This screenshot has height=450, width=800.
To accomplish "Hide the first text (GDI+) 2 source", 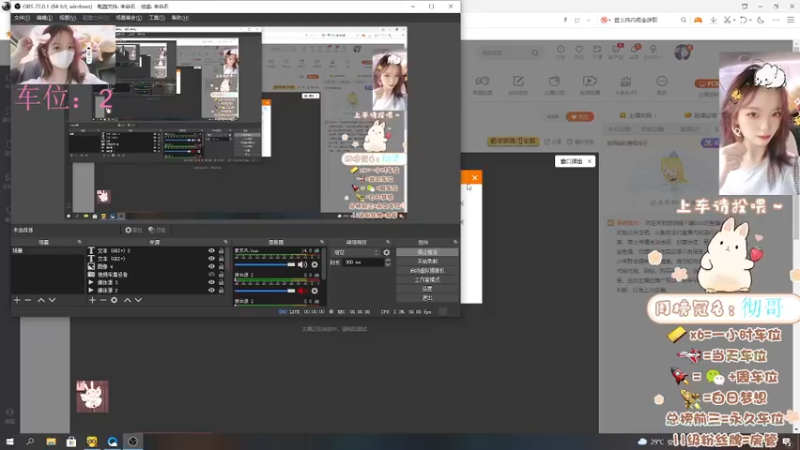I will 211,251.
